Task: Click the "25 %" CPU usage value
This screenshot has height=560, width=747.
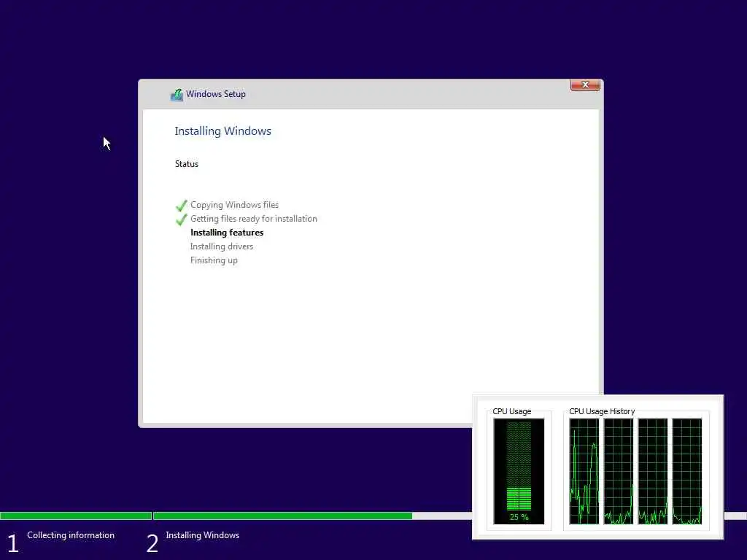Action: tap(519, 517)
